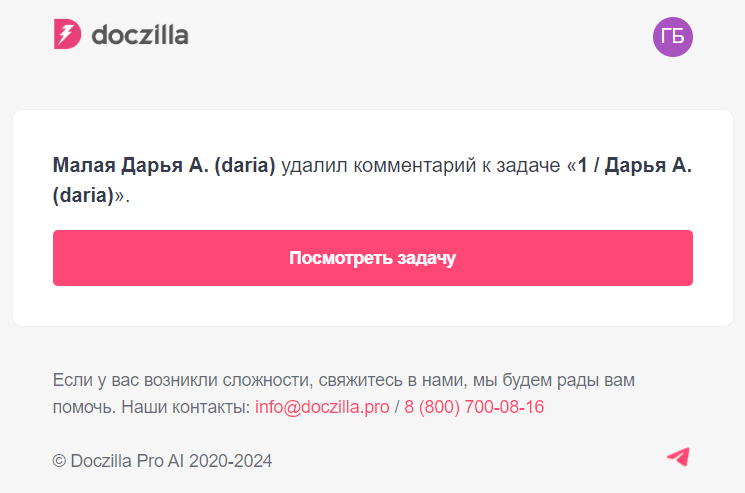745x493 pixels.
Task: Click the purple ГБ user avatar
Action: point(673,37)
